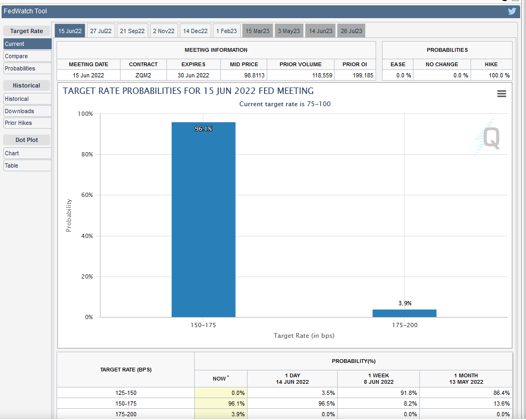Click the contract cell ZQM2

click(144, 75)
